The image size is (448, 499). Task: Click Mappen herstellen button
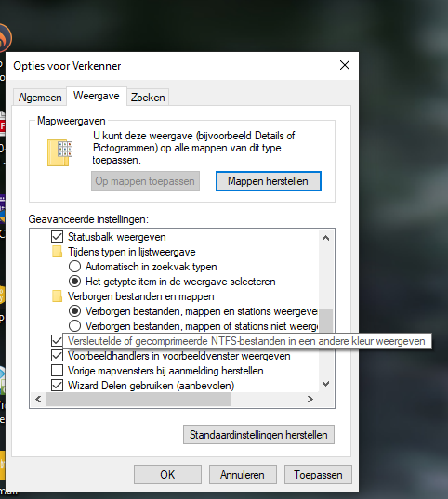point(268,181)
